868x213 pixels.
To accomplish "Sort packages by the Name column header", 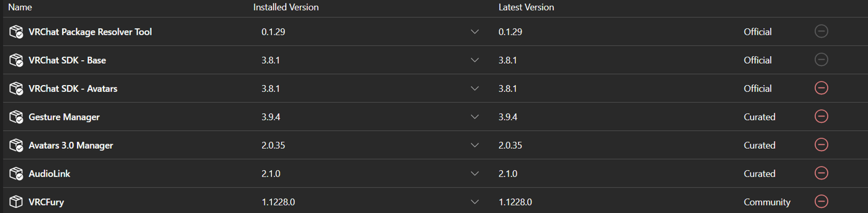I will tap(20, 8).
